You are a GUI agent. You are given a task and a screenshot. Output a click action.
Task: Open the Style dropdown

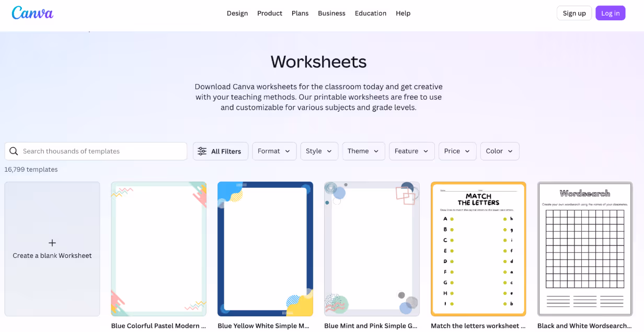[x=319, y=151]
